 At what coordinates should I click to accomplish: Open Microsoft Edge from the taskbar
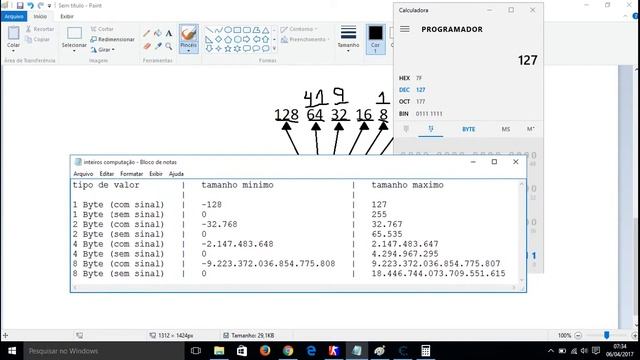point(311,351)
